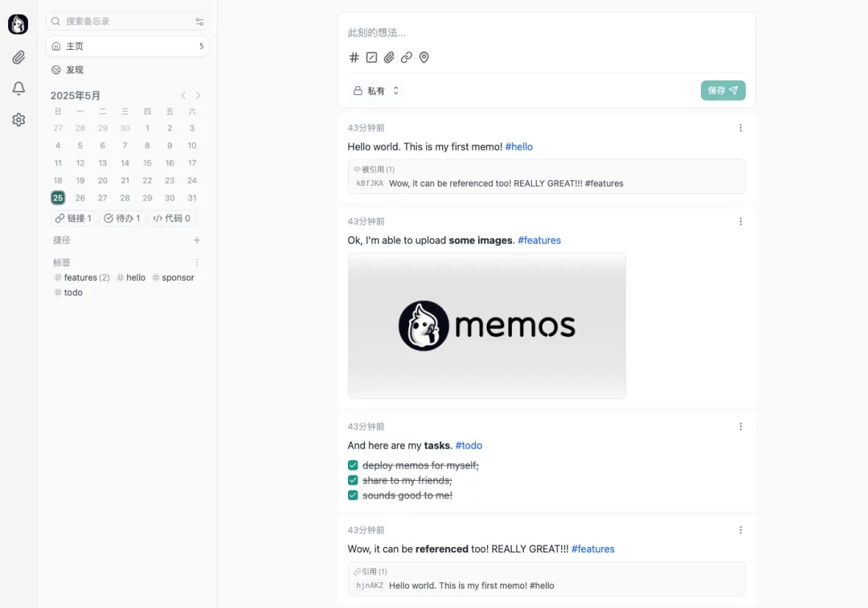Open more menu for referenced memo

741,530
